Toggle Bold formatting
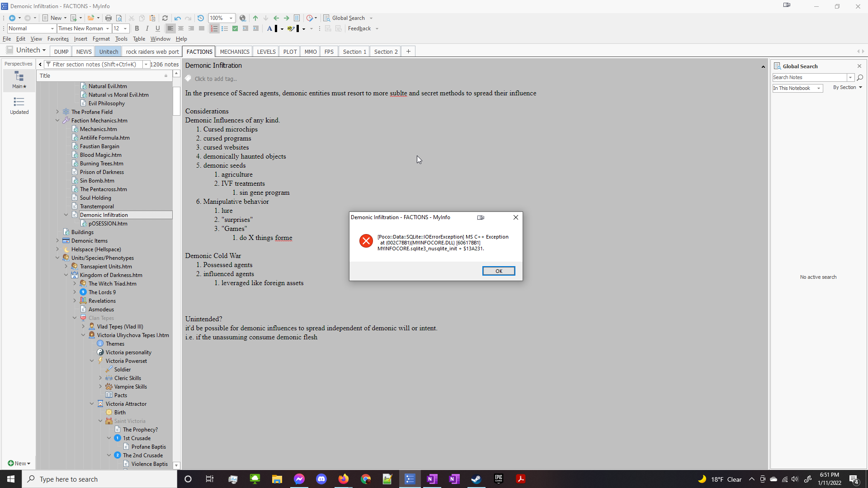 coord(137,28)
